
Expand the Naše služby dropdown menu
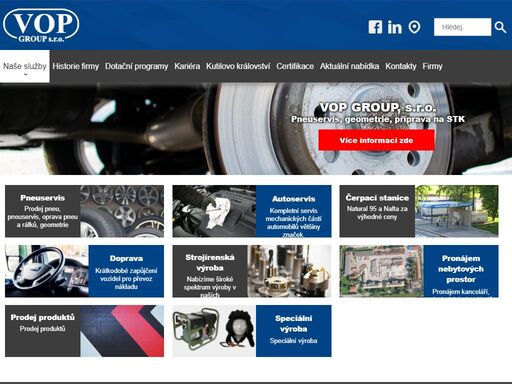point(25,66)
